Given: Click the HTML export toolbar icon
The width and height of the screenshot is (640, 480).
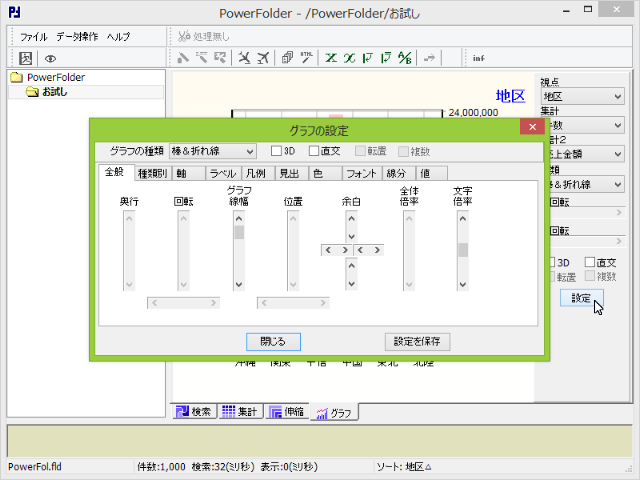Looking at the screenshot, I should point(307,58).
